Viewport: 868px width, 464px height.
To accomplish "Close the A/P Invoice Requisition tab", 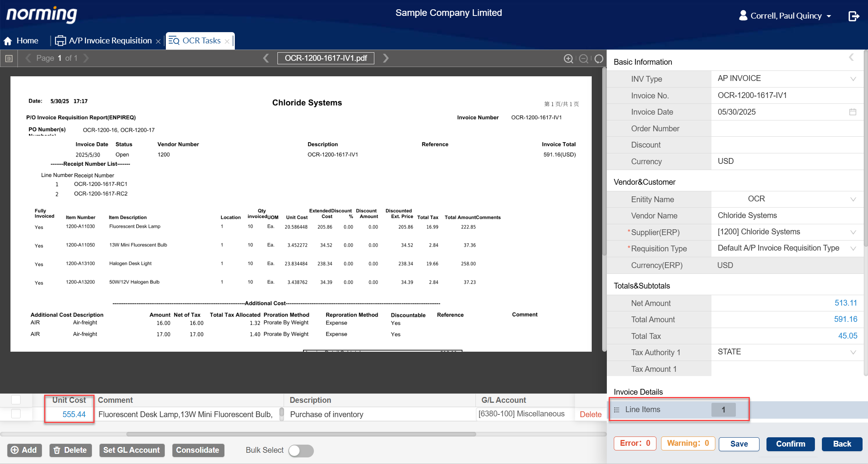I will 158,41.
